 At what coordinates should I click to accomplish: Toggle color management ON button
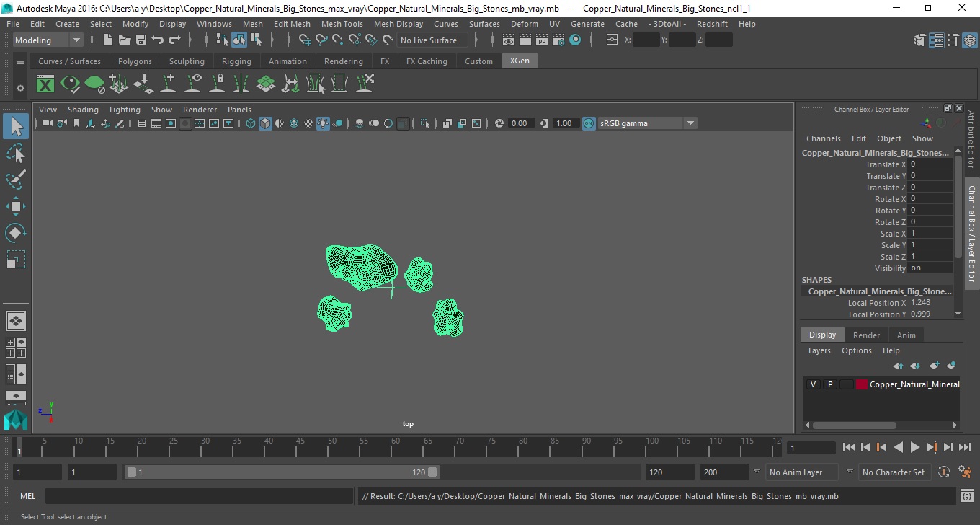tap(589, 123)
